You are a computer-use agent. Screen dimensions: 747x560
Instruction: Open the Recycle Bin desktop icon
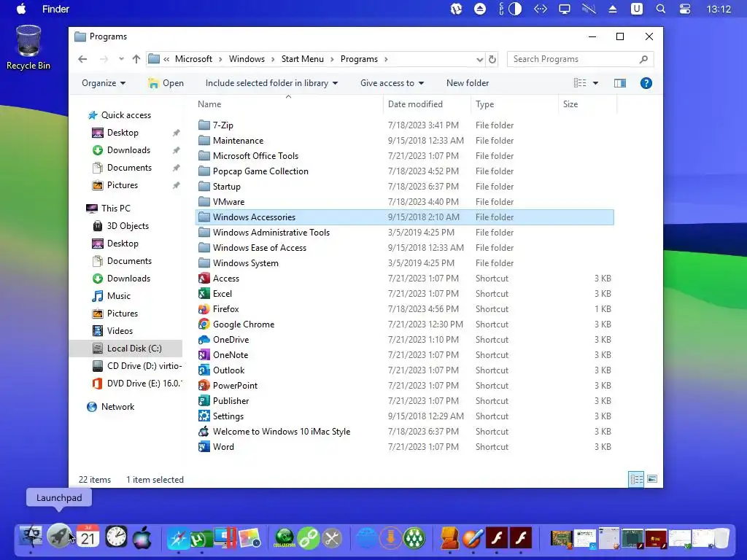(x=28, y=47)
